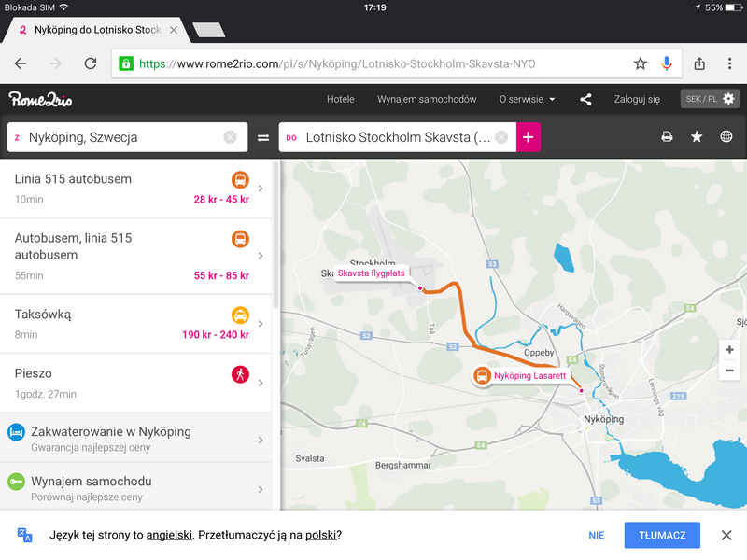Screen dimensions: 747x560
Task: Clear the Nyköping origin field
Action: (x=230, y=137)
